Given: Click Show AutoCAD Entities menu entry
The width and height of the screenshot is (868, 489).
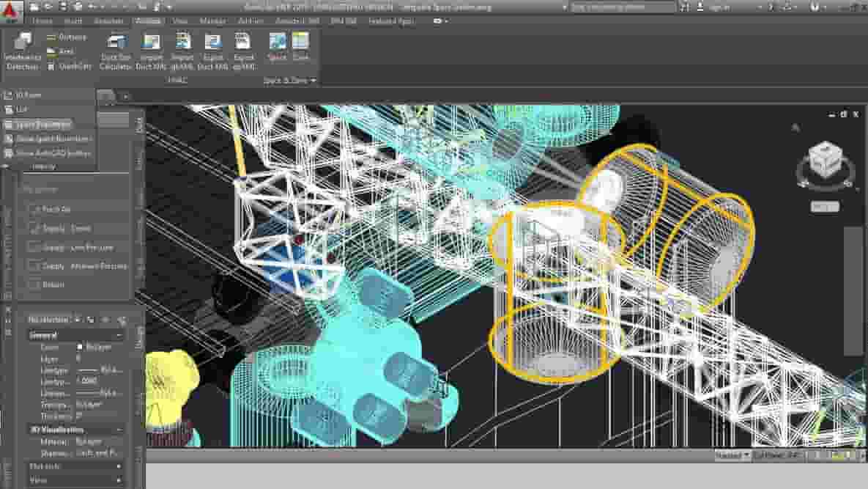Looking at the screenshot, I should (49, 153).
